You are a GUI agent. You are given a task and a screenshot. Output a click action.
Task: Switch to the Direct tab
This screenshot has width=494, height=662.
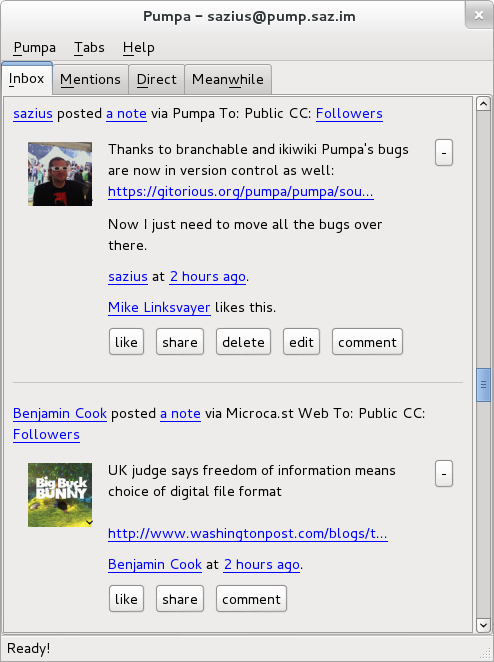pyautogui.click(x=157, y=79)
